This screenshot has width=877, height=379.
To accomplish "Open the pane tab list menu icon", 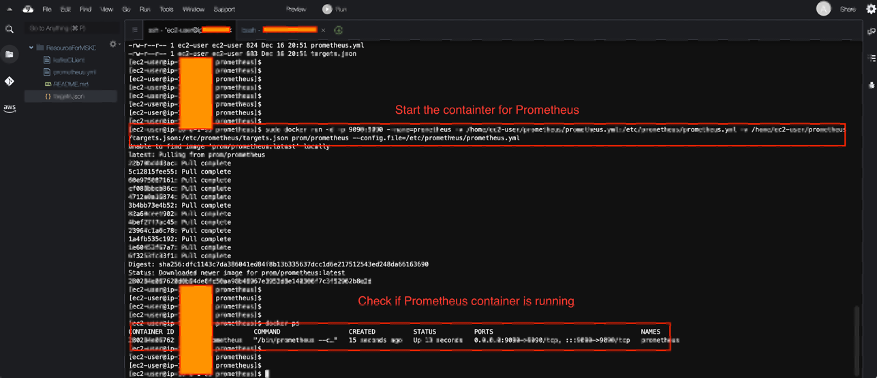I will tap(135, 30).
